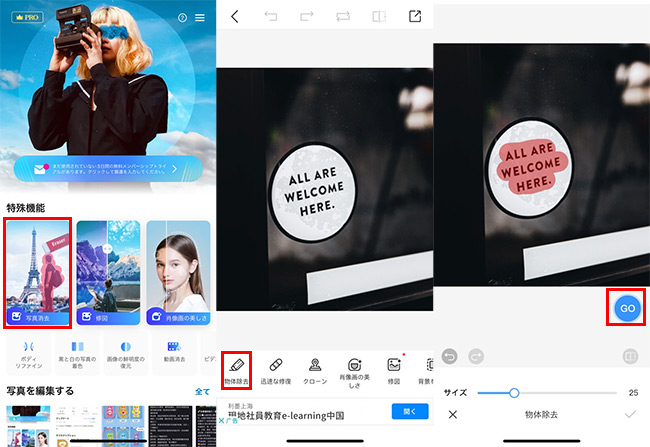Open 肖像画の美しさ portrait beauty card
Image resolution: width=650 pixels, height=447 pixels.
pyautogui.click(x=178, y=272)
